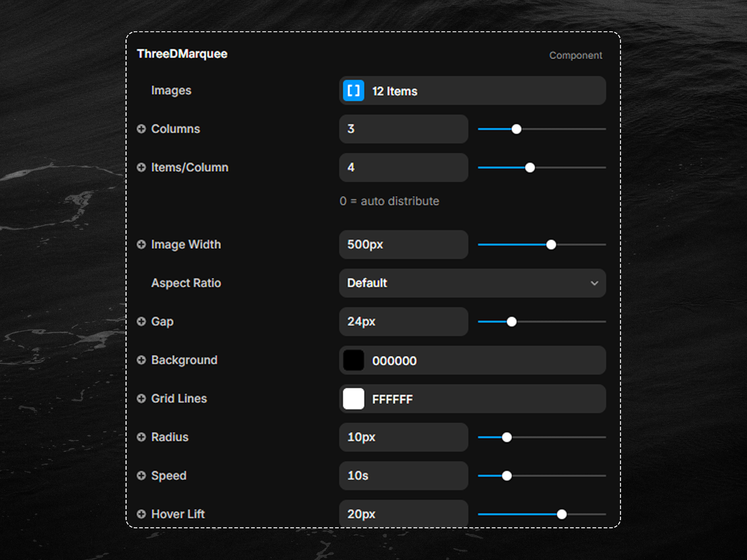Image resolution: width=747 pixels, height=560 pixels.
Task: Click the Image Width slider knob
Action: click(551, 245)
